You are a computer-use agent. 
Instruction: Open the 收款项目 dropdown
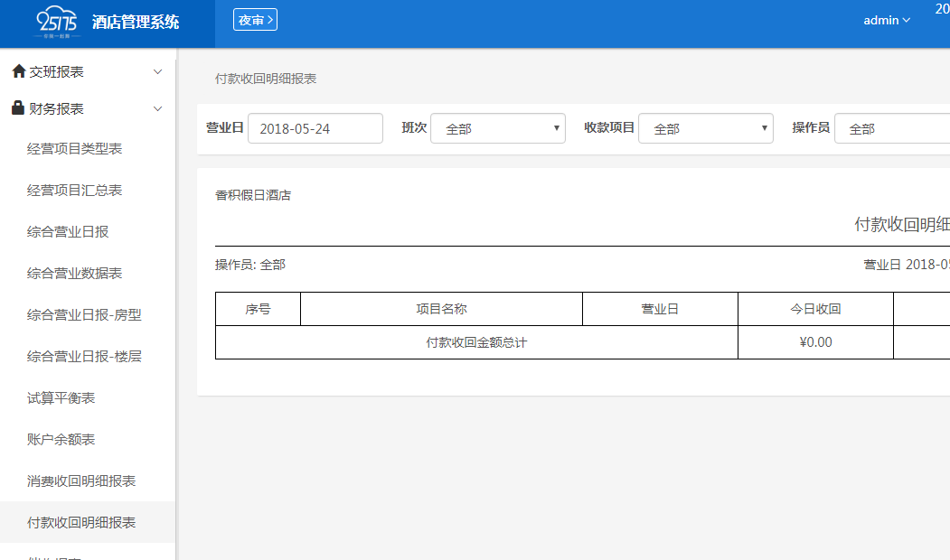pyautogui.click(x=705, y=128)
